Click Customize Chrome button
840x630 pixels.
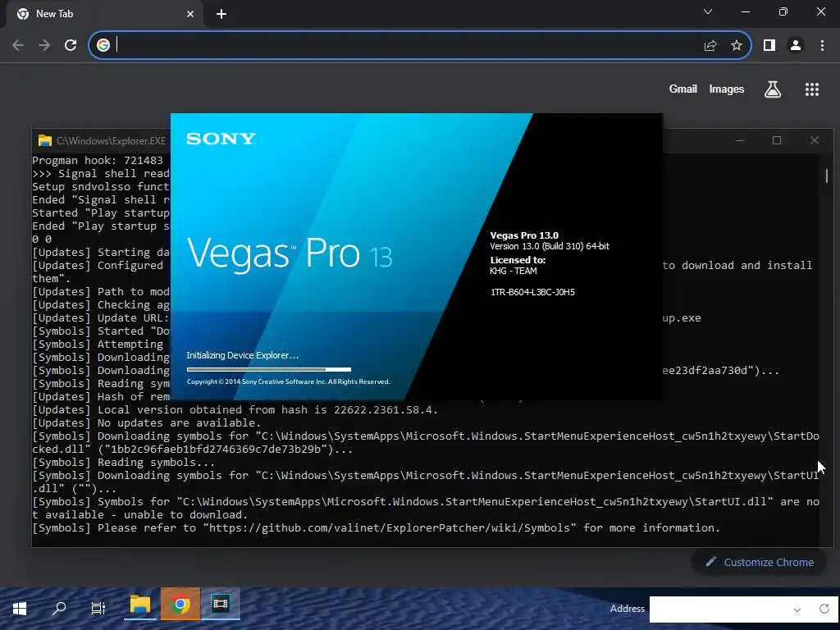[759, 562]
